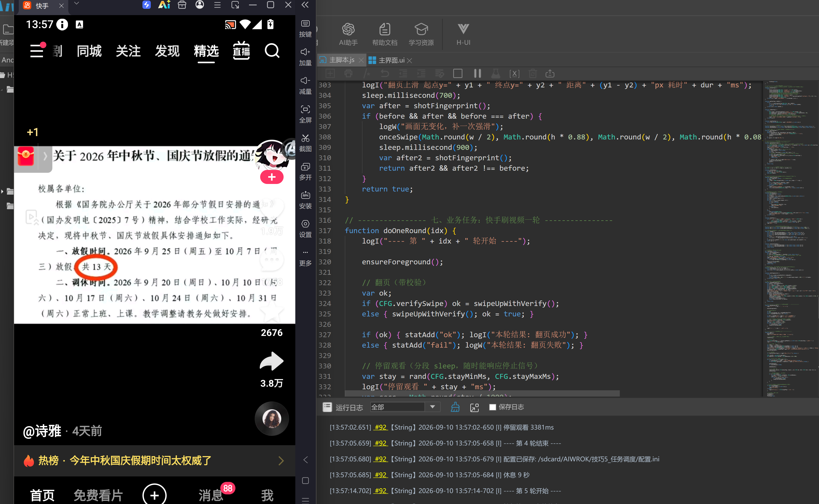
Task: Decrease volume with 减量 icon
Action: pos(305,86)
